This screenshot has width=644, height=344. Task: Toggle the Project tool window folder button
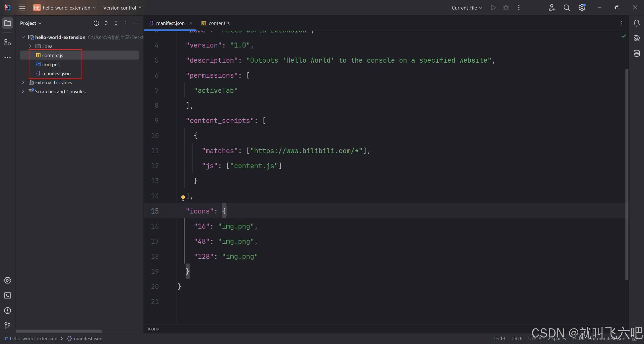[8, 23]
